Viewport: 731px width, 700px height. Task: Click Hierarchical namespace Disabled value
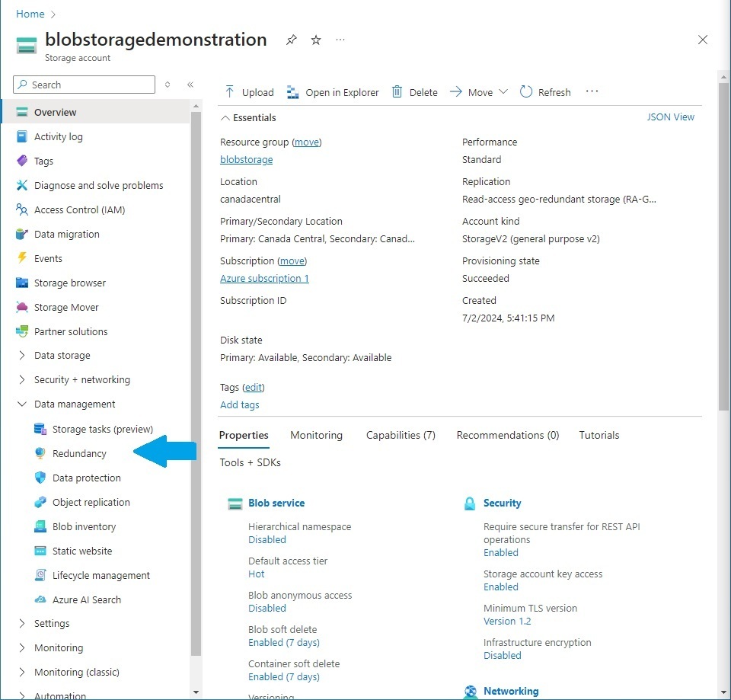coord(267,539)
